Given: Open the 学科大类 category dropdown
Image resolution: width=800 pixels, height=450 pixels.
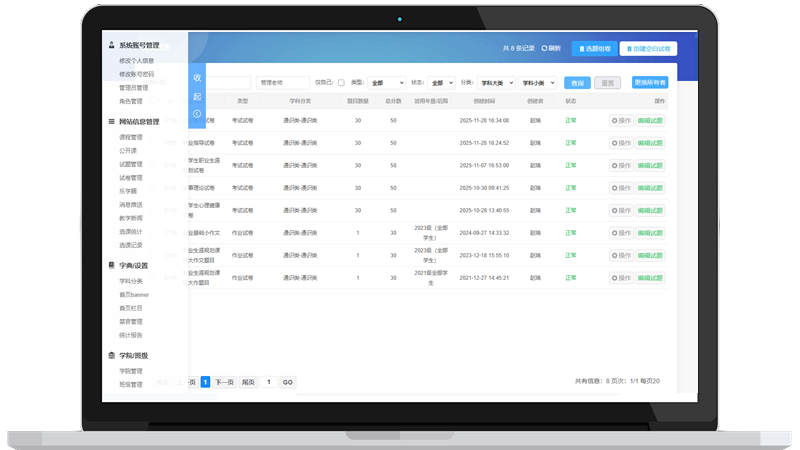Looking at the screenshot, I should click(x=496, y=83).
